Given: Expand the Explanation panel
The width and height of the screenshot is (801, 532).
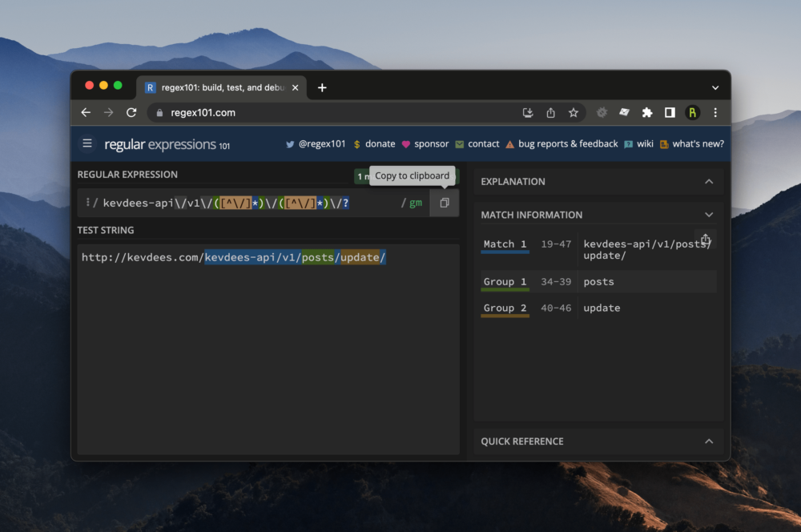Looking at the screenshot, I should (708, 182).
